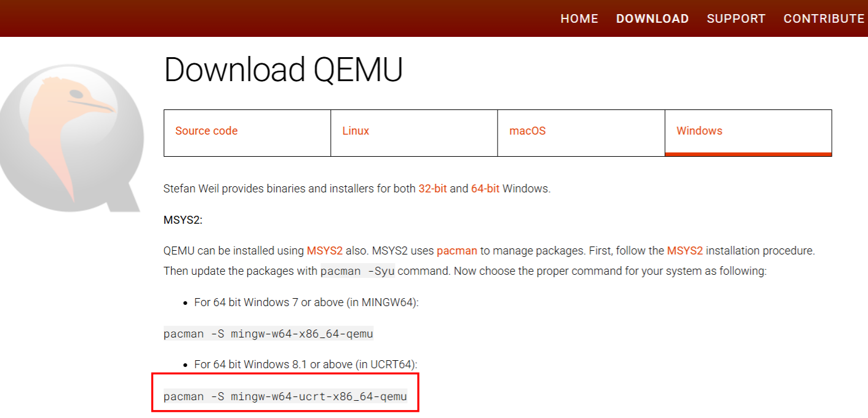Click the mingw-w64-x86_64-qemu pacman command
The height and width of the screenshot is (418, 868).
click(268, 334)
